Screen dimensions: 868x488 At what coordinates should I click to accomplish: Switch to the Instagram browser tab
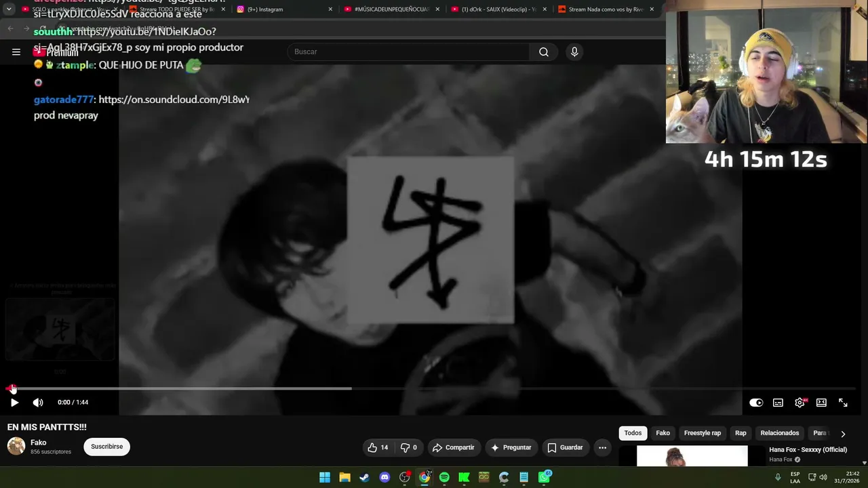[x=285, y=9]
